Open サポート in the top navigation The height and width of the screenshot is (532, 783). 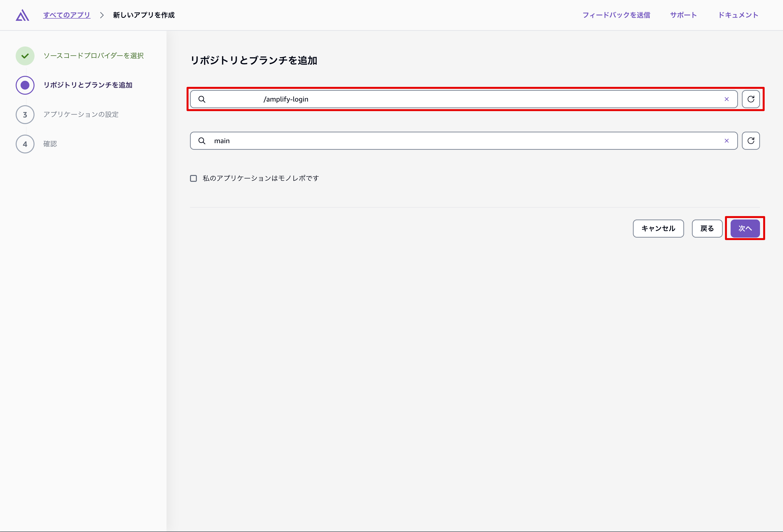[x=683, y=15]
